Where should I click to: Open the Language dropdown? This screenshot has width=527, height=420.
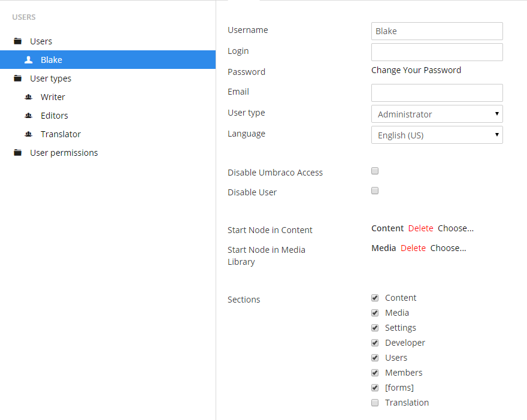point(437,135)
